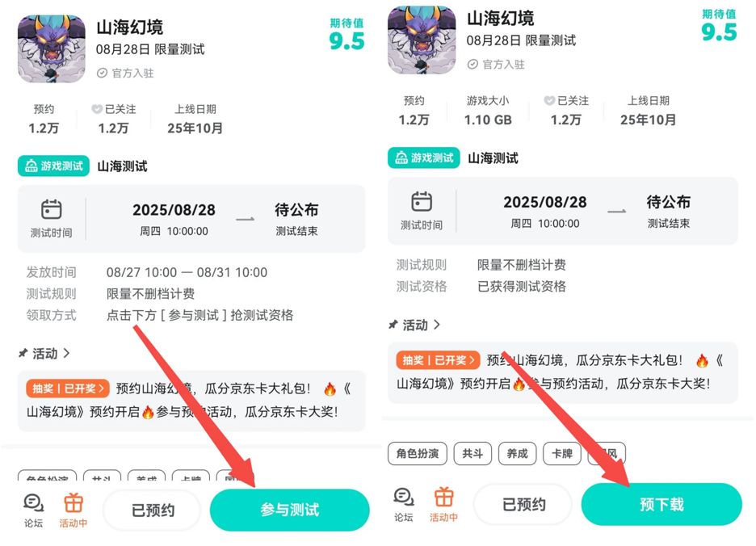Click 上线日期 25年10月 in right screenshot

tap(648, 111)
